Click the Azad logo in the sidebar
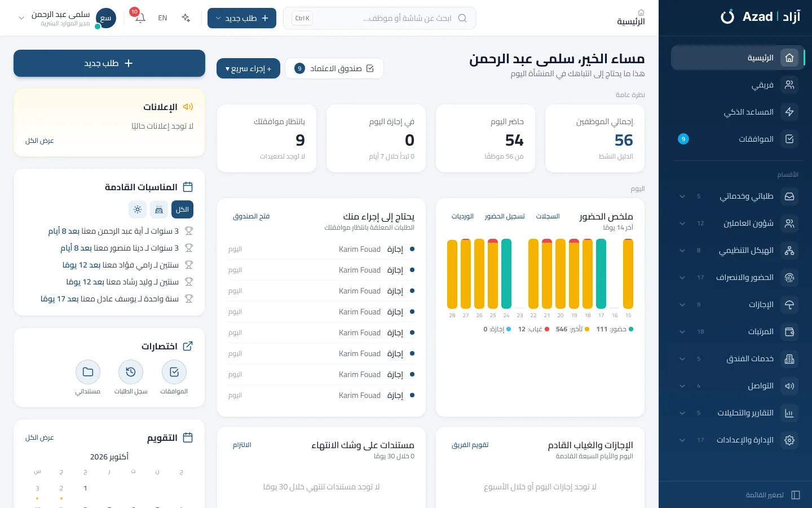 pyautogui.click(x=760, y=17)
